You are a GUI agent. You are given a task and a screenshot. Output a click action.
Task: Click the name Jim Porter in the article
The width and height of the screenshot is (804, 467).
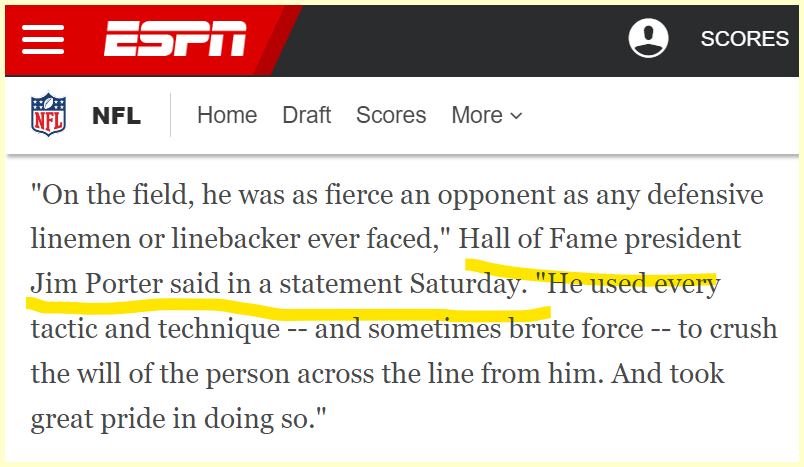pos(92,284)
